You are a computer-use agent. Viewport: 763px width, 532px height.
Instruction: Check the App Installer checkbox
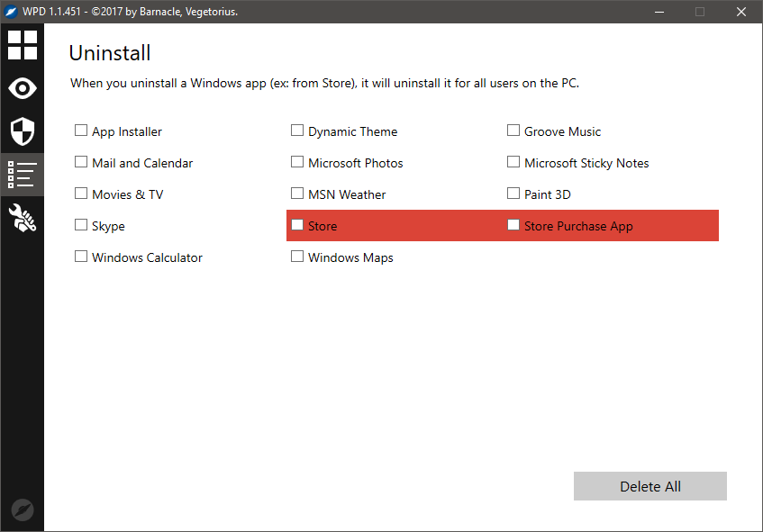click(81, 131)
